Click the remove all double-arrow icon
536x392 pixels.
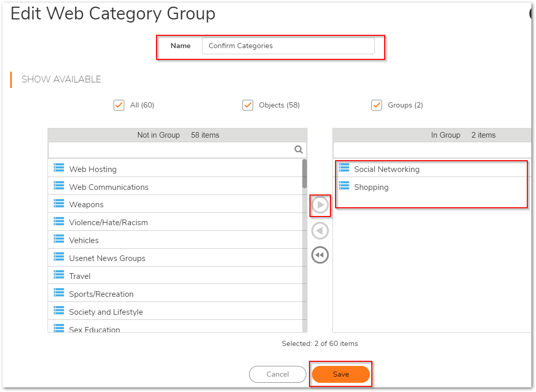pyautogui.click(x=320, y=255)
